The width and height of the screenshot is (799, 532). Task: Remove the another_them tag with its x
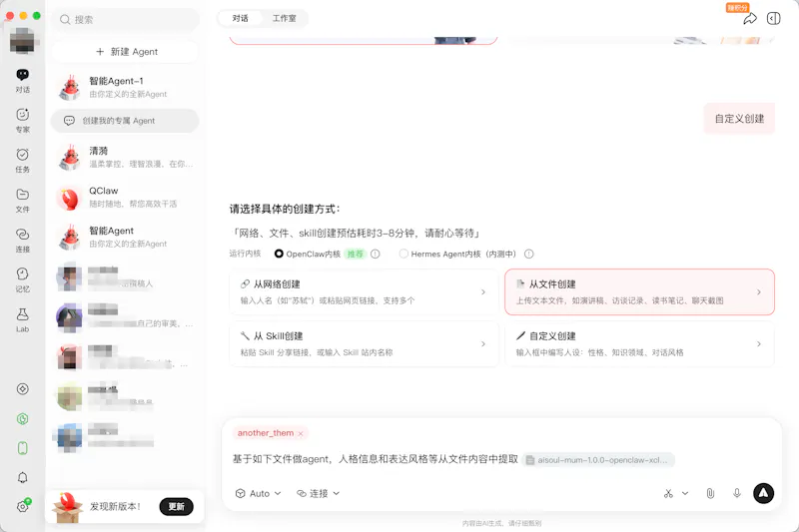click(x=301, y=434)
